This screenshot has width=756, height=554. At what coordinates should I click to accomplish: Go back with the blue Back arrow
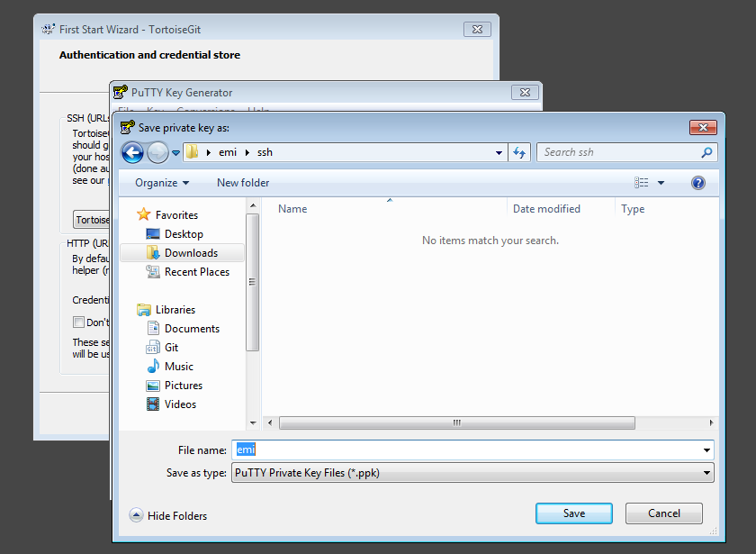click(x=132, y=153)
